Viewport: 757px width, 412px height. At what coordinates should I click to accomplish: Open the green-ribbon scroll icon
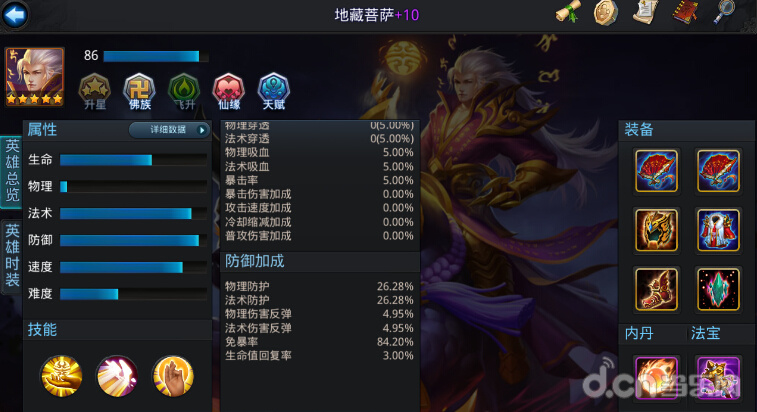568,12
